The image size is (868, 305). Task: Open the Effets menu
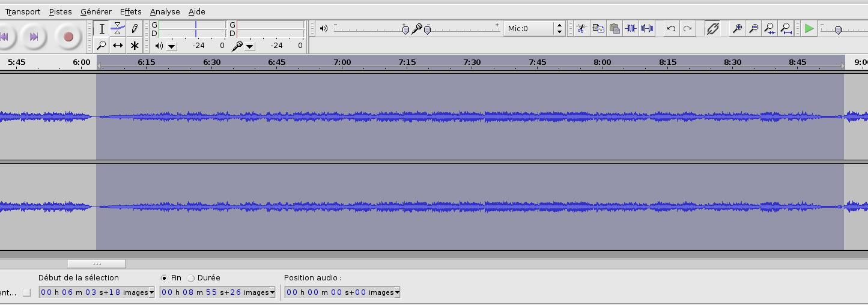[x=130, y=11]
